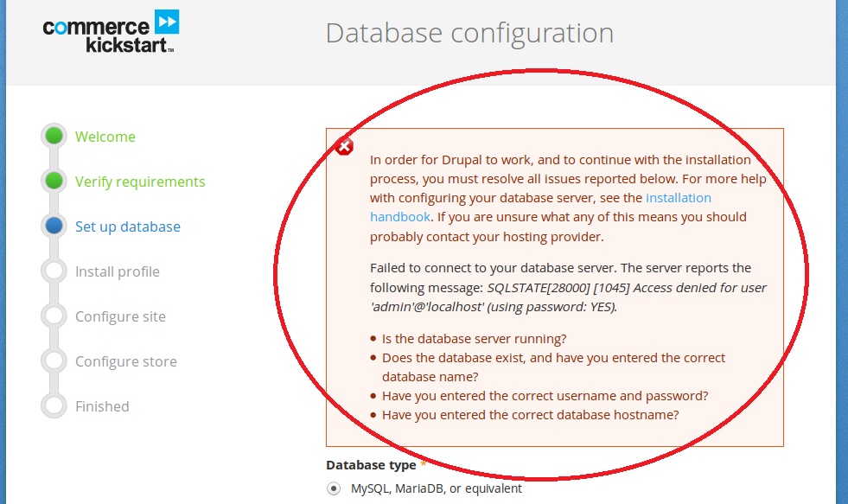
Task: Click the empty Finished step circle
Action: click(54, 405)
